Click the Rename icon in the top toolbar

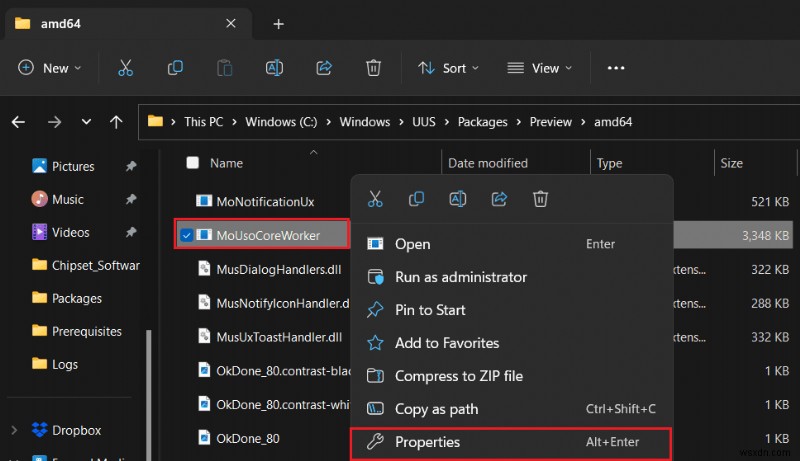click(x=274, y=68)
